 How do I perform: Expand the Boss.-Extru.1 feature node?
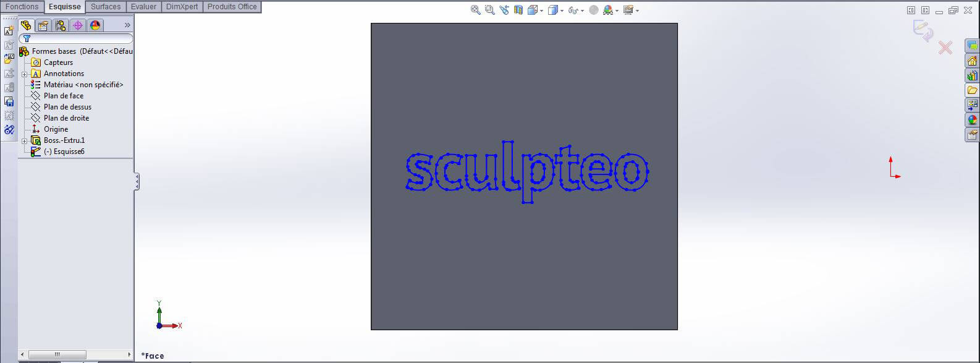(x=25, y=141)
